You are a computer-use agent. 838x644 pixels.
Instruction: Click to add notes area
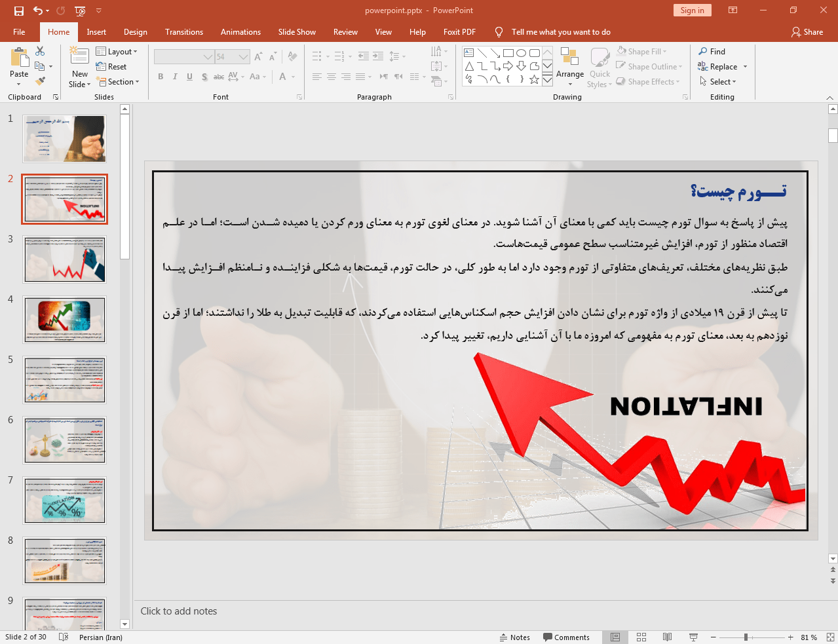(179, 611)
